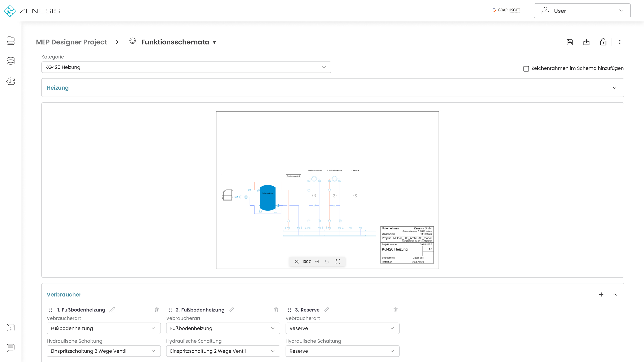Add a new Verbraucher with plus icon
Viewport: 644px width, 362px height.
(601, 295)
